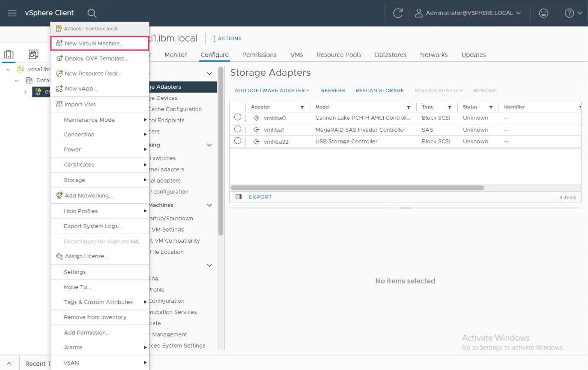The width and height of the screenshot is (588, 370).
Task: Open Connection submenu
Action: 100,134
